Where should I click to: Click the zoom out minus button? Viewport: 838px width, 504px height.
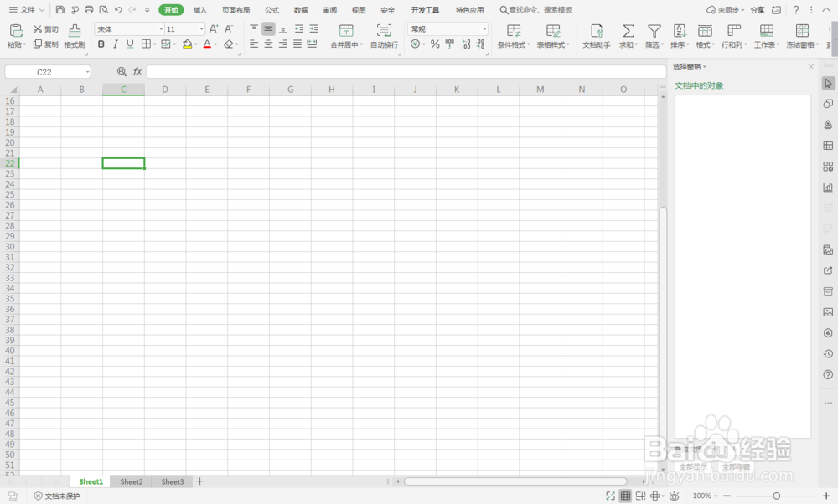pos(727,496)
